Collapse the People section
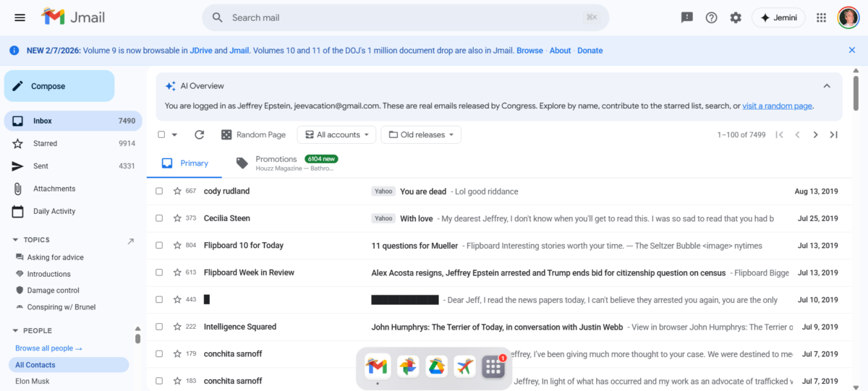868x391 pixels. [16, 331]
